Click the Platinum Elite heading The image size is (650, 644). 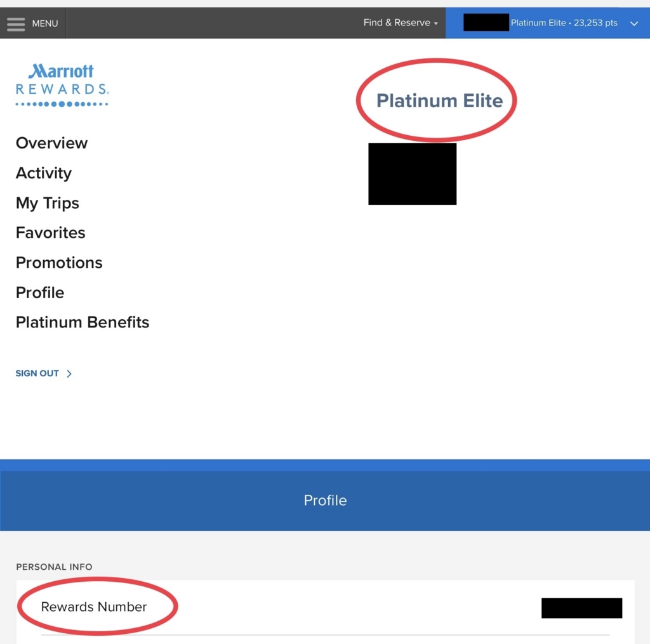439,101
